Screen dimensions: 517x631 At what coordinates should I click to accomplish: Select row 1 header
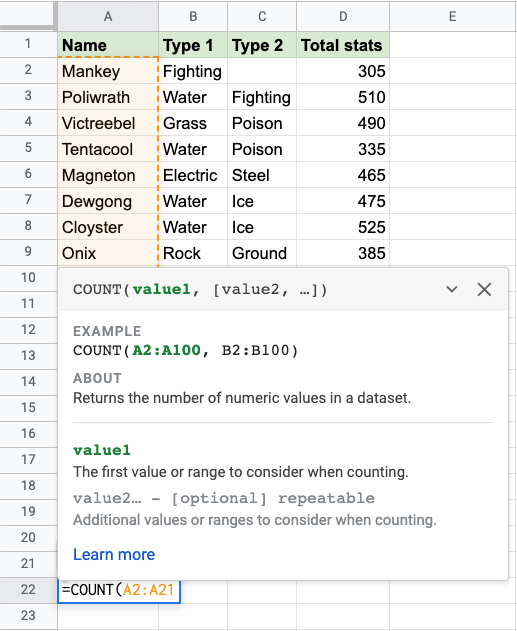tap(28, 44)
